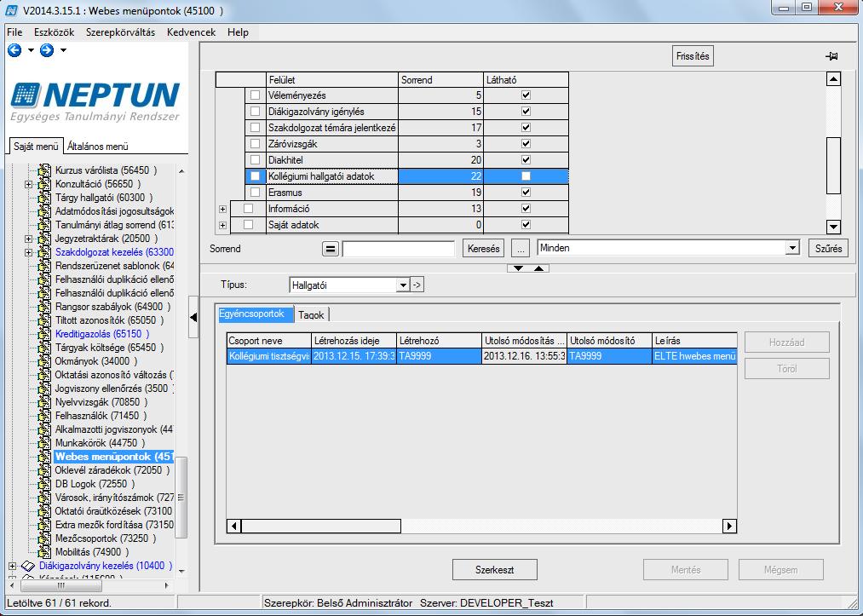Click the Egyéncsoportok horizontal scrollbar thumb

[321, 526]
